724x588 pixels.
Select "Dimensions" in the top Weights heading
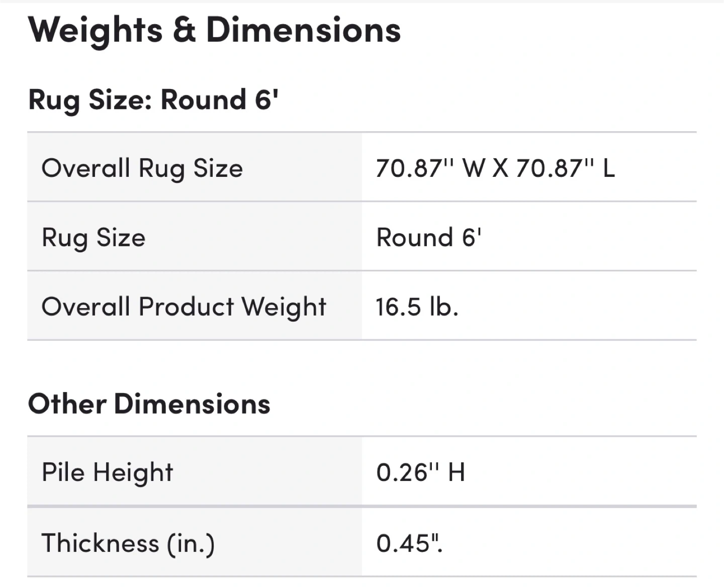pyautogui.click(x=303, y=30)
